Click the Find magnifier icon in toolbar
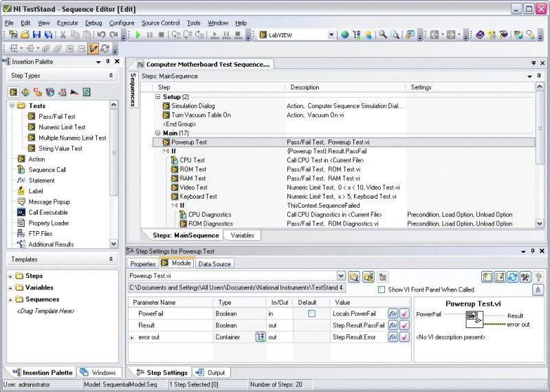550x392 pixels. click(x=382, y=34)
